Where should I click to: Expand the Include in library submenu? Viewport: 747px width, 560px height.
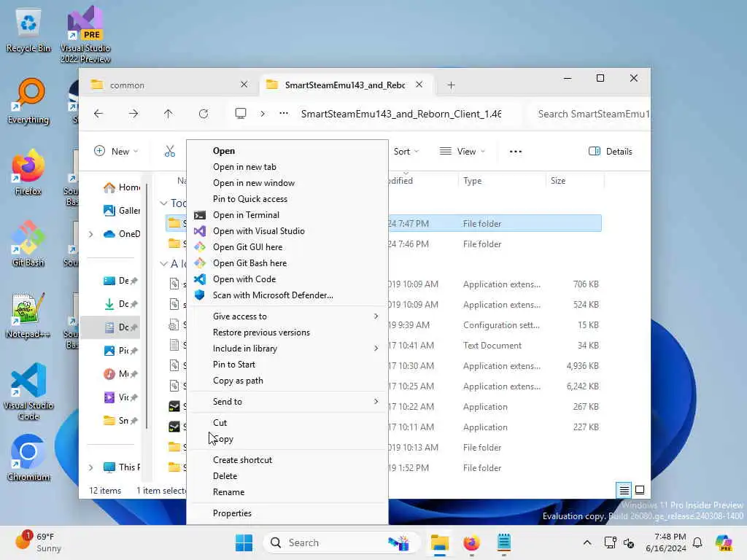click(287, 349)
